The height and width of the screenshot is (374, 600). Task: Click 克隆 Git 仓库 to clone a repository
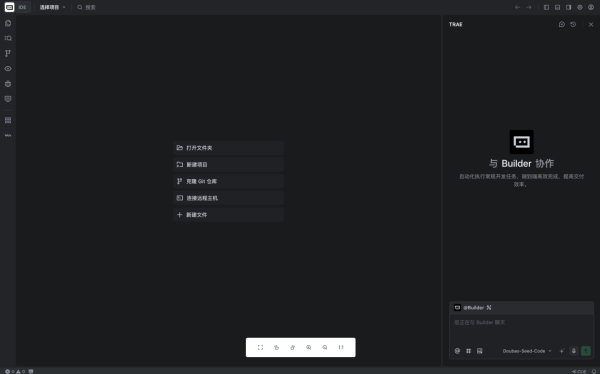[x=228, y=181]
